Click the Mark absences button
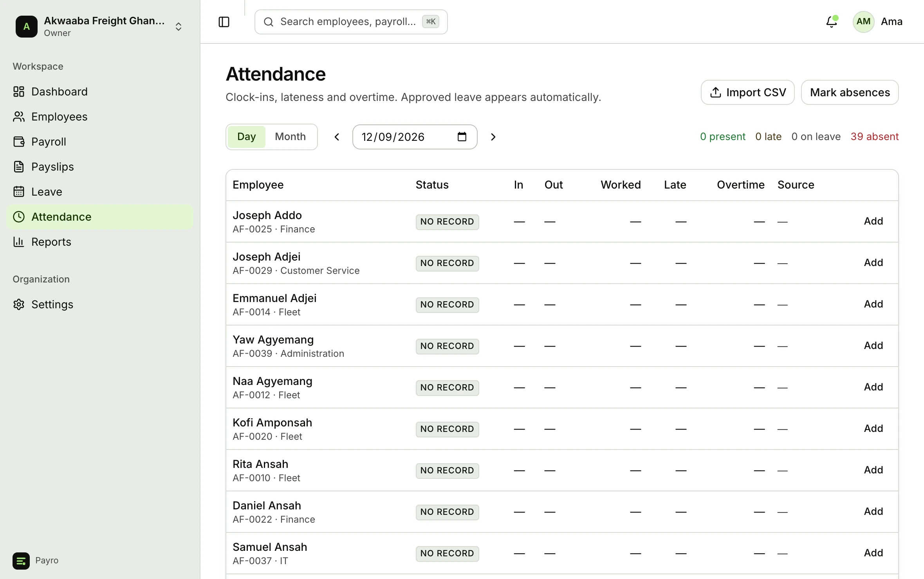The width and height of the screenshot is (924, 579). point(850,92)
